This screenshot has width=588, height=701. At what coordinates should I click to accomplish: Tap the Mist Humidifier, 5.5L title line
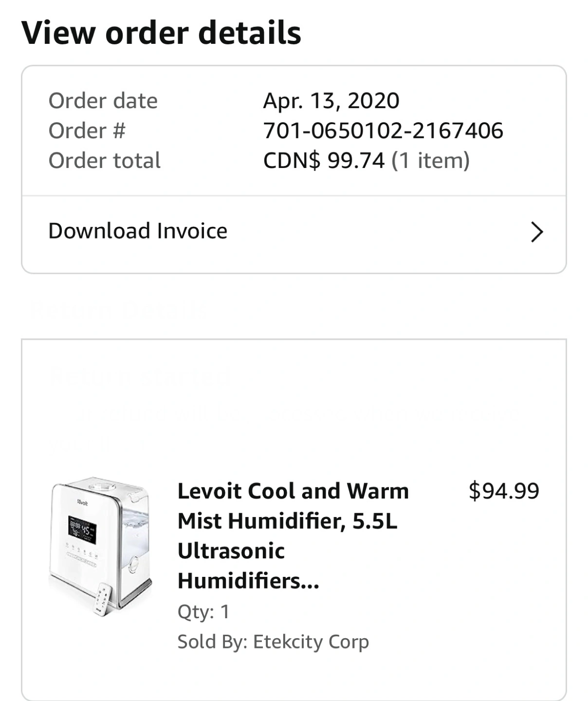(x=288, y=521)
